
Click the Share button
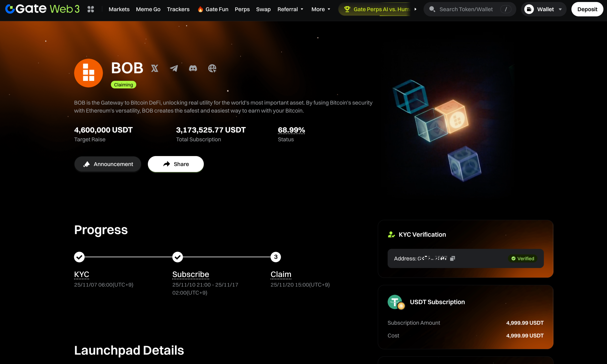coord(176,164)
